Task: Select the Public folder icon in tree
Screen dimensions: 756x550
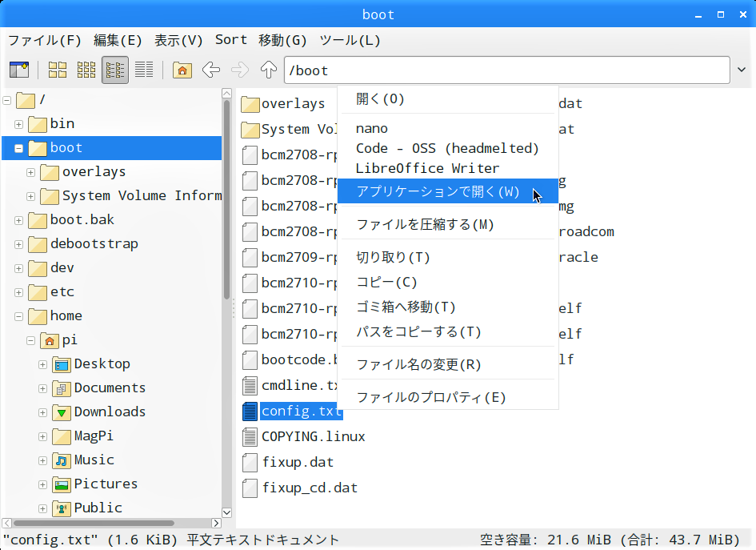Action: point(62,508)
